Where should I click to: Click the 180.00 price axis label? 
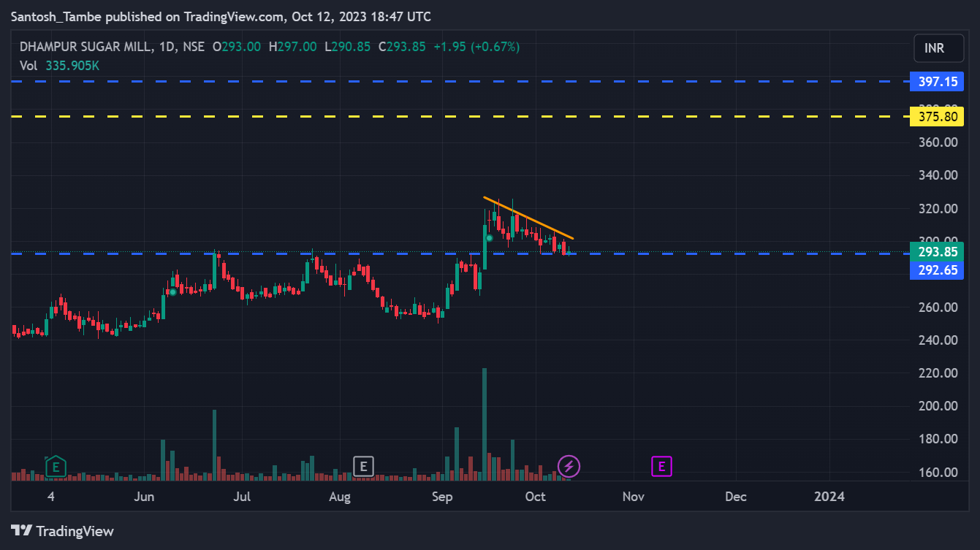pyautogui.click(x=938, y=438)
